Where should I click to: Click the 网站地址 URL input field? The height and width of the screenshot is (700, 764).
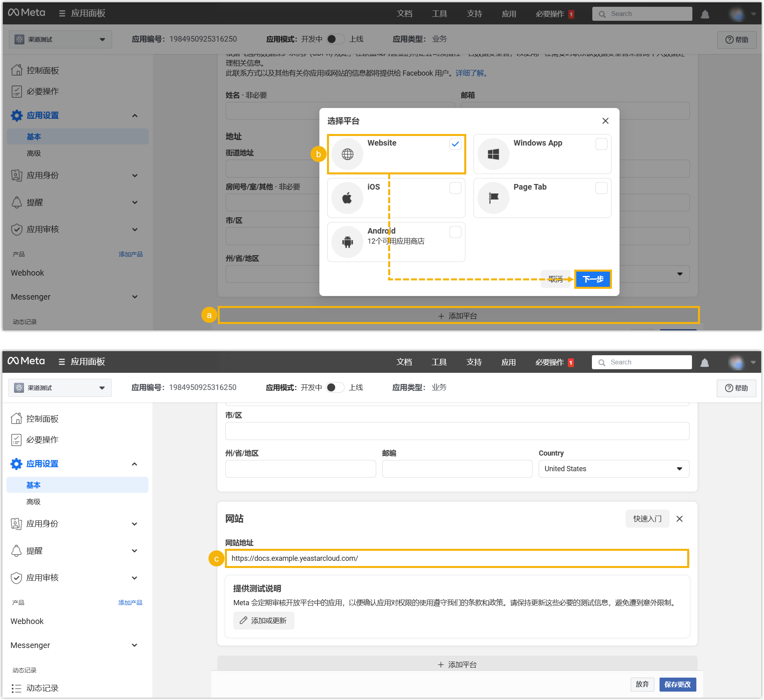pyautogui.click(x=457, y=558)
